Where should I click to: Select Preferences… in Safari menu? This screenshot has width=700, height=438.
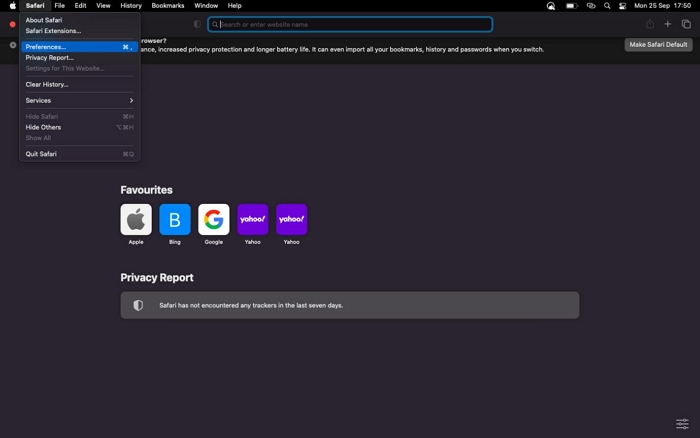(x=79, y=47)
